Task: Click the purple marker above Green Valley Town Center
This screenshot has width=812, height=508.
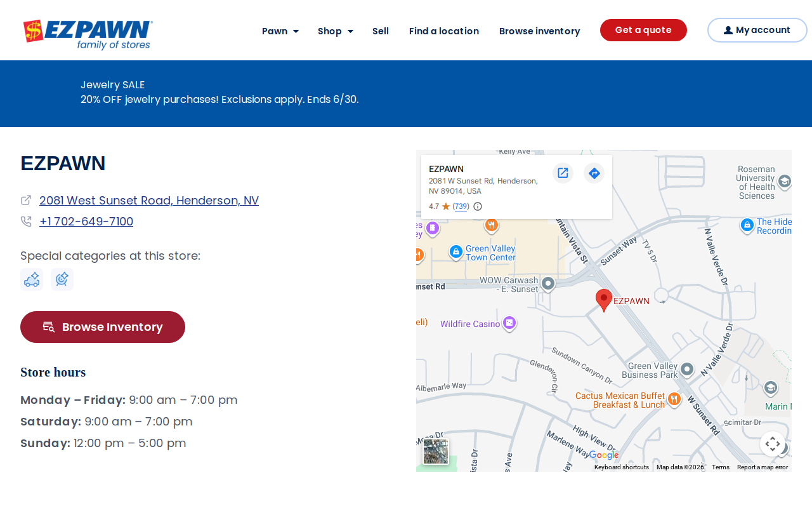Action: click(432, 228)
